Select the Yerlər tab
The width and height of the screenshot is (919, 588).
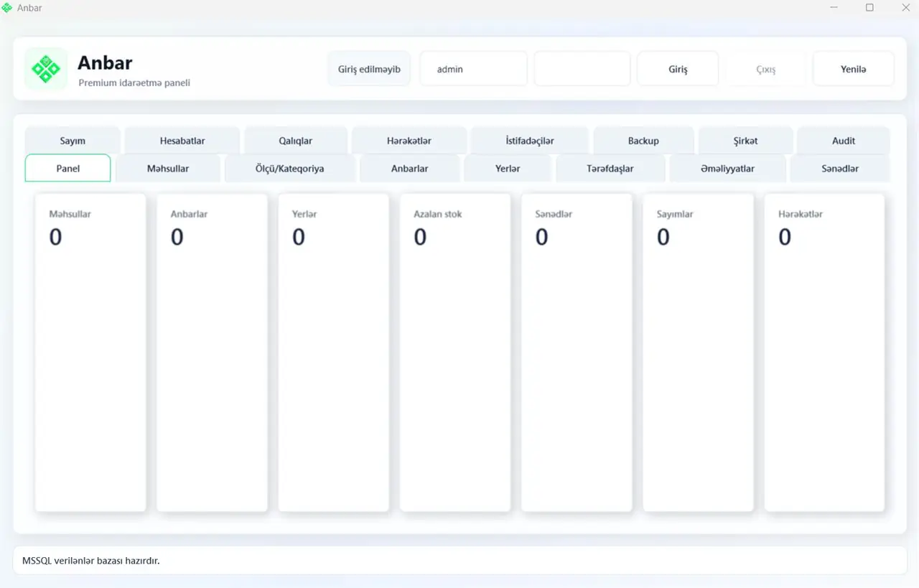(508, 168)
